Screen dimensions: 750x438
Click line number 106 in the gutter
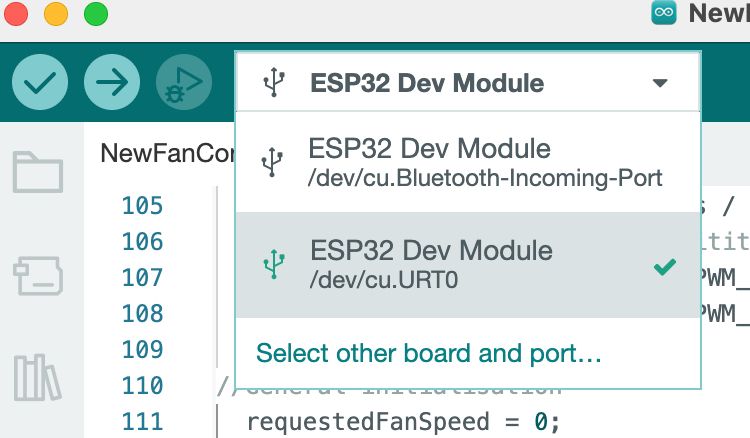coord(143,241)
